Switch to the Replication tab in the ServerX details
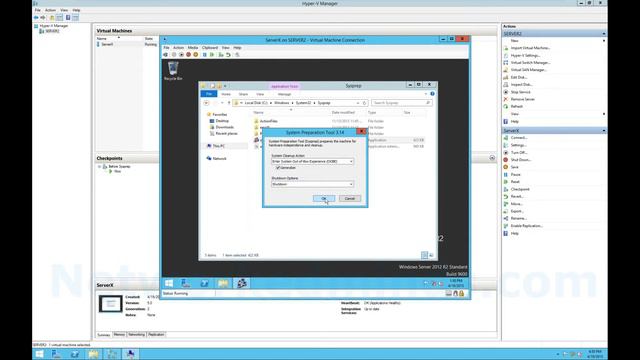The width and height of the screenshot is (640, 360). coord(156,335)
